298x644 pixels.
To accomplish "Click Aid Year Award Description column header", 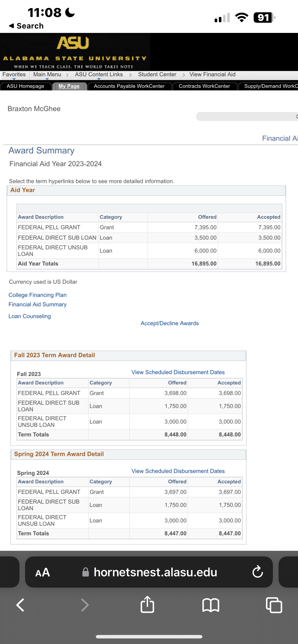I will pyautogui.click(x=41, y=217).
